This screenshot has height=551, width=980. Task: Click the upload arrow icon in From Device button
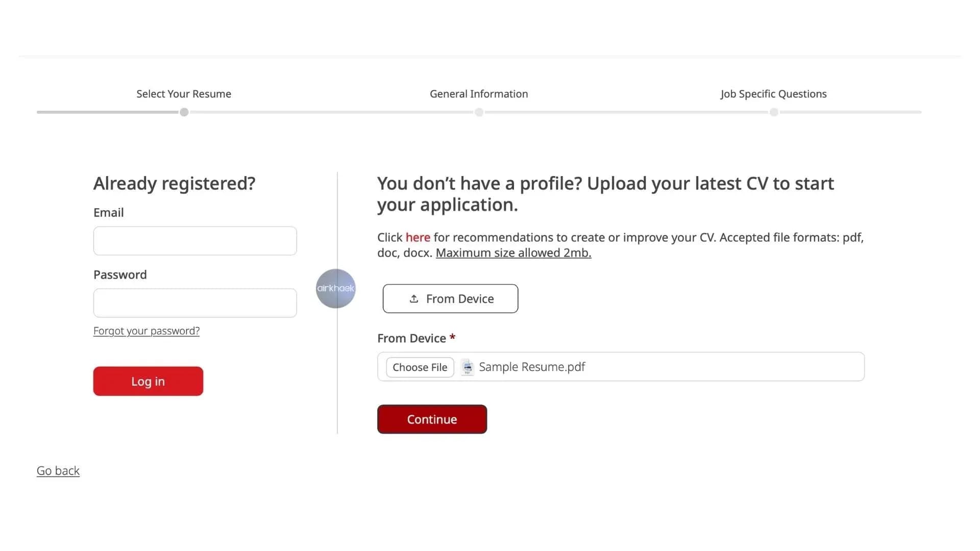click(x=414, y=298)
